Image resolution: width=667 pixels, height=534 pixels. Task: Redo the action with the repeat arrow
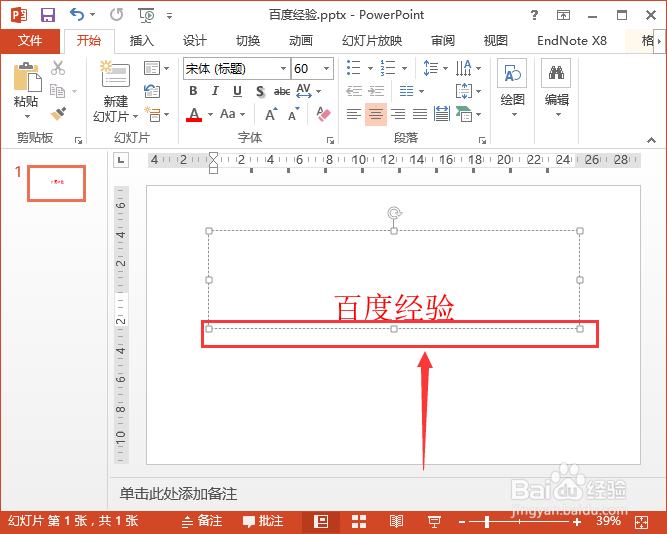pyautogui.click(x=116, y=15)
